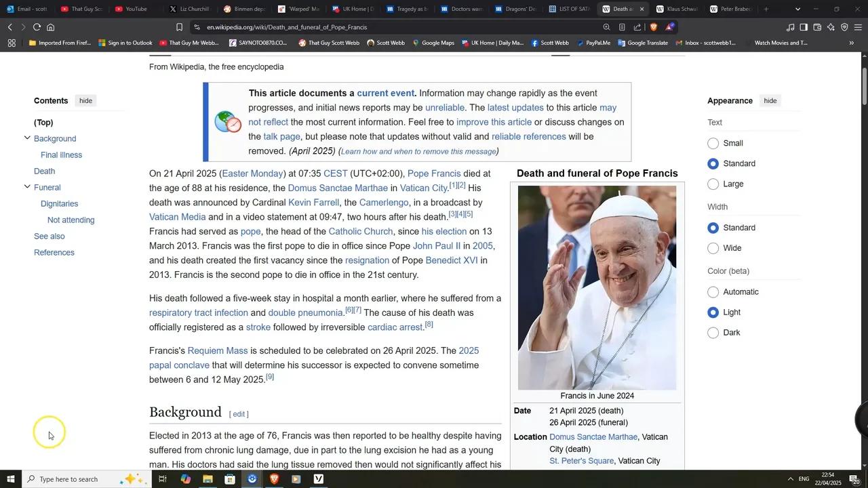The image size is (868, 488).
Task: Hide the Appearance panel
Action: pos(770,100)
